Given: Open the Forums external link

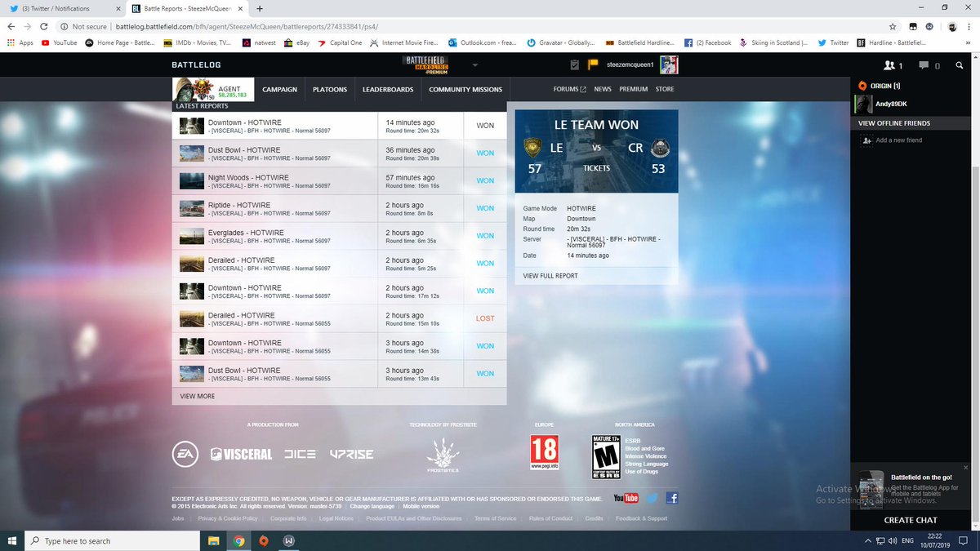Looking at the screenshot, I should pos(569,89).
